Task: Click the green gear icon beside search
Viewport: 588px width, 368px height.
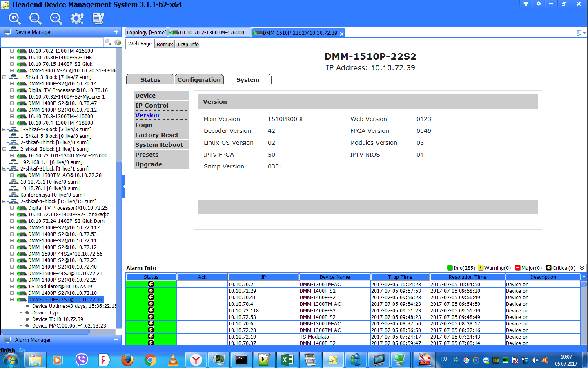Action: tap(118, 42)
